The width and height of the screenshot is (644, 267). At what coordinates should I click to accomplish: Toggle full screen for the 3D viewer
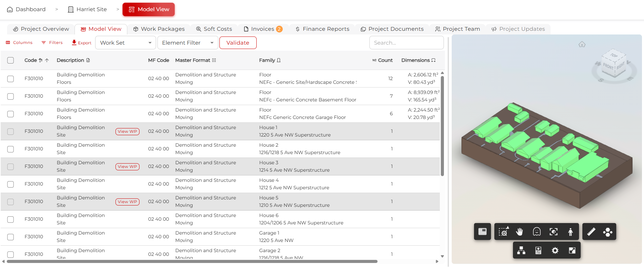coord(572,250)
